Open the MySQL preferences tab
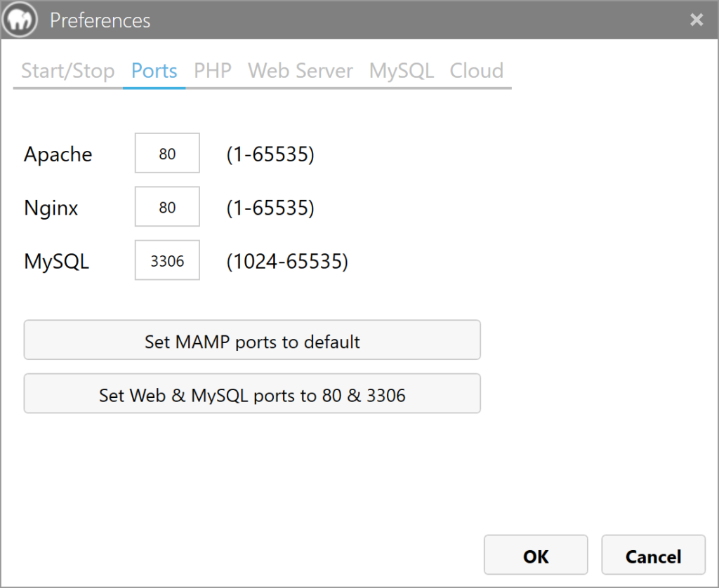Image resolution: width=719 pixels, height=588 pixels. click(x=401, y=71)
